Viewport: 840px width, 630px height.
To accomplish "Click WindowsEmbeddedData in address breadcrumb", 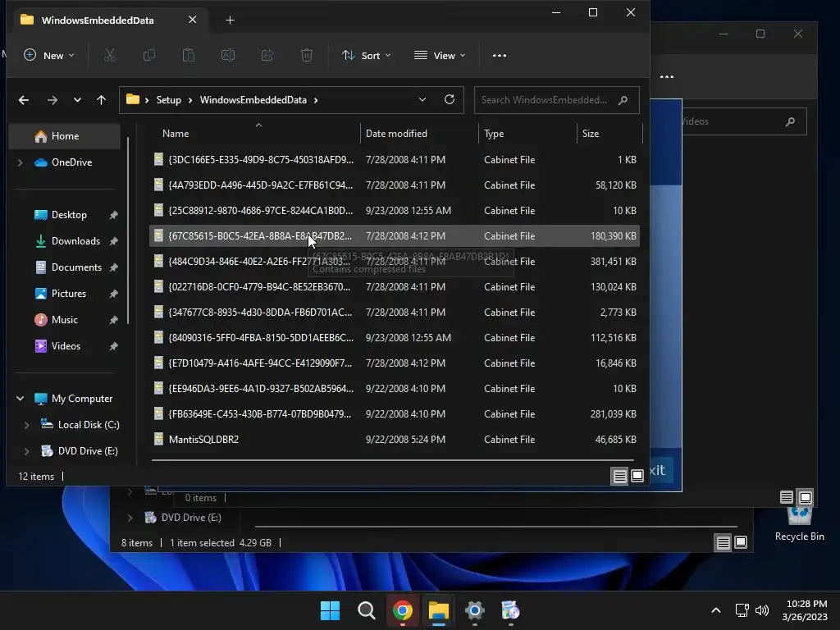I will pyautogui.click(x=253, y=100).
